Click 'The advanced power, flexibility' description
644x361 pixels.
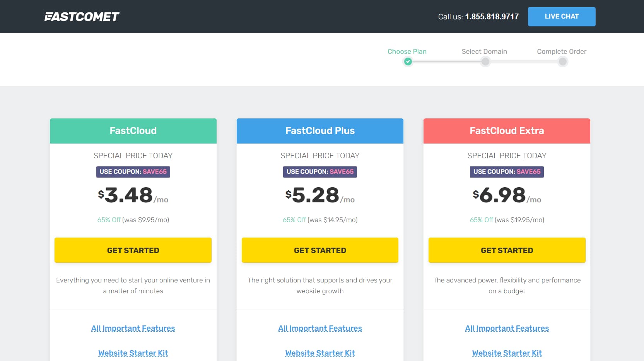507,286
